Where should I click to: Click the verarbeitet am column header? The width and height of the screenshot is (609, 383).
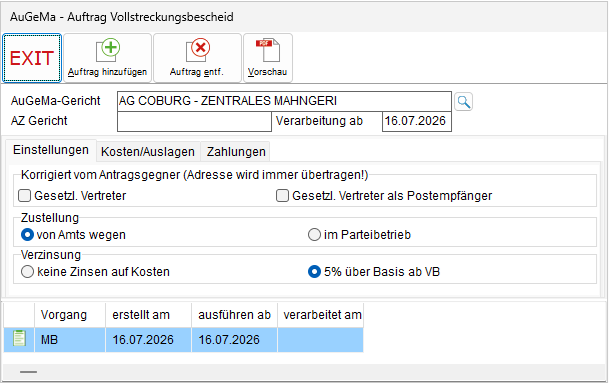(320, 315)
